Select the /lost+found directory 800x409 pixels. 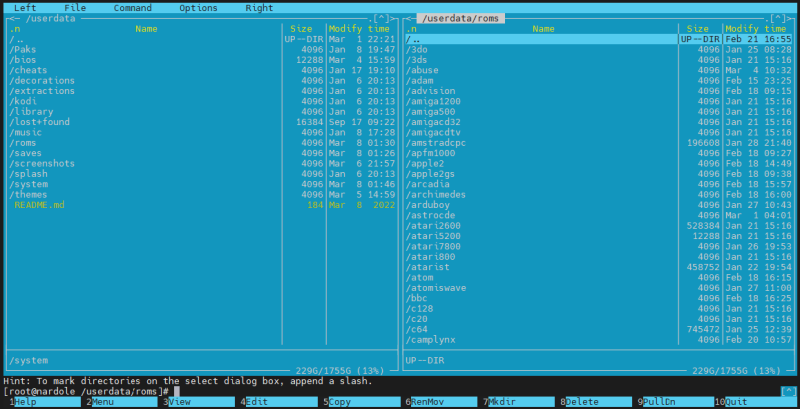click(x=202, y=122)
